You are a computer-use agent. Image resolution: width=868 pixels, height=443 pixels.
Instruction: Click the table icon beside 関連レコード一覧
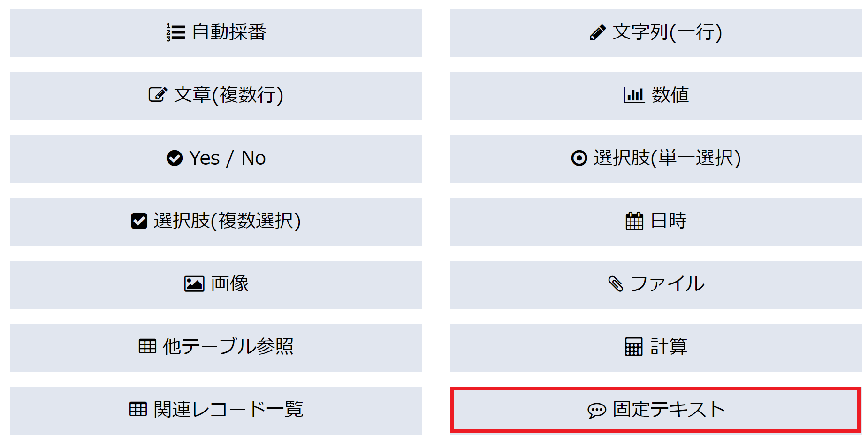pos(138,409)
